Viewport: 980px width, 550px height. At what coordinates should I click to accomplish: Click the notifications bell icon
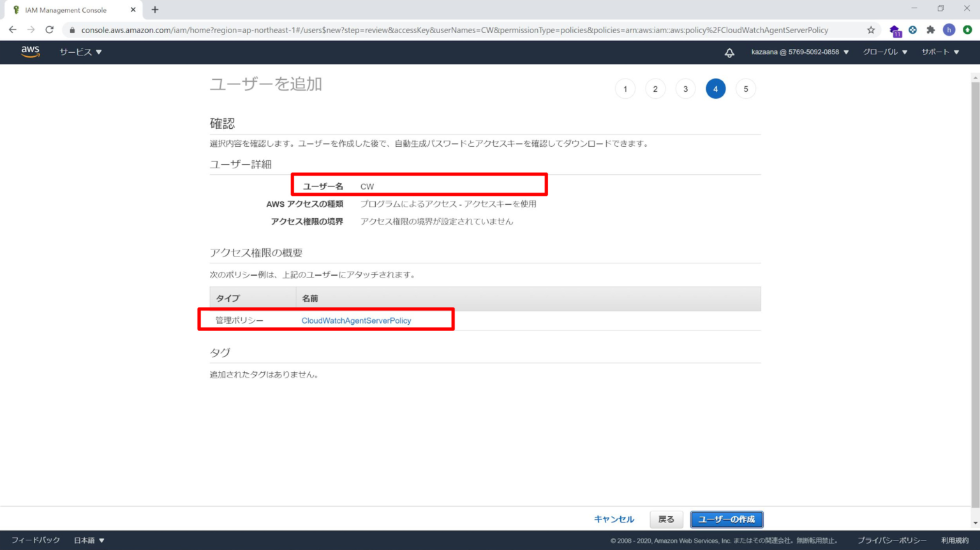[729, 52]
